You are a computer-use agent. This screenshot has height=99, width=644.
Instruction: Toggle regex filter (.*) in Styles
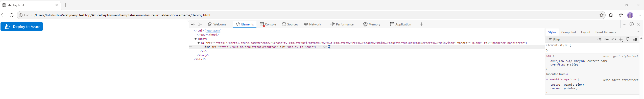599,39
